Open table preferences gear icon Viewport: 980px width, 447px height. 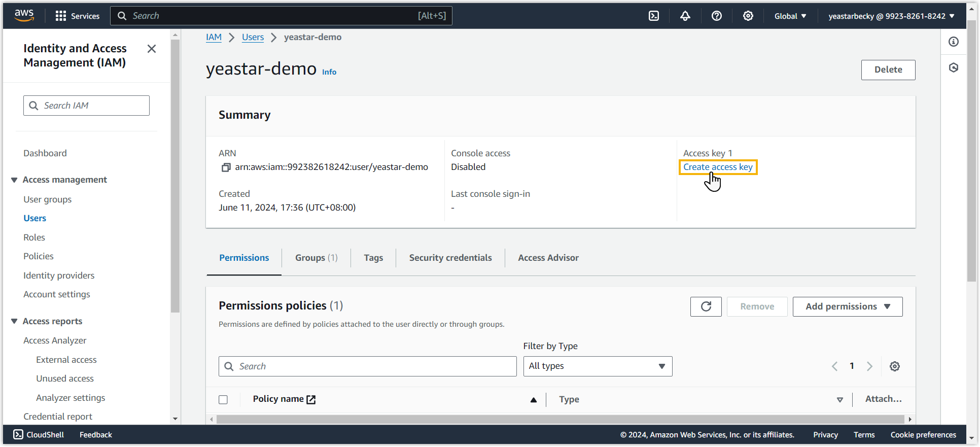894,366
